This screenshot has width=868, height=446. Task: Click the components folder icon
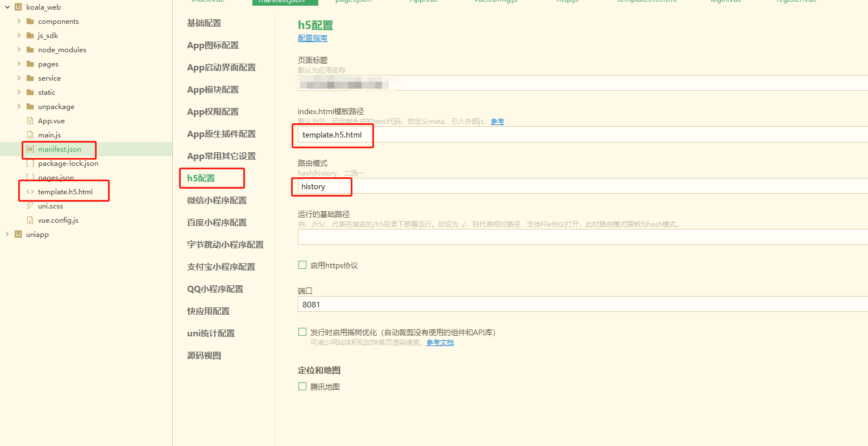coord(30,21)
